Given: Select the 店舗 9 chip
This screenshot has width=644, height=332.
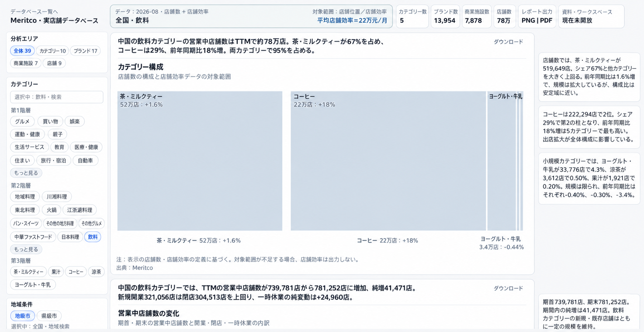Looking at the screenshot, I should click(x=54, y=63).
